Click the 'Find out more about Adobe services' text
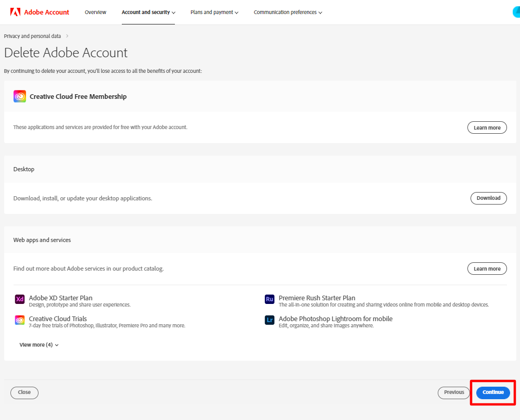The image size is (520, 420). pyautogui.click(x=88, y=269)
